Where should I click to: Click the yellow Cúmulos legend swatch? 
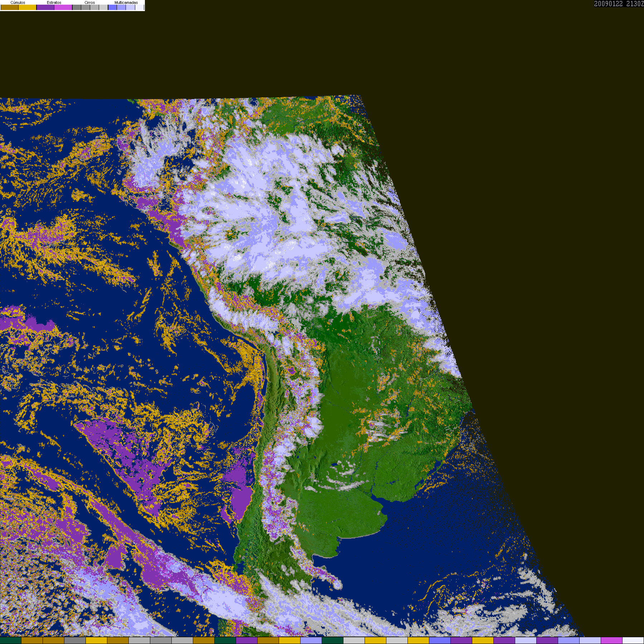[x=28, y=7]
